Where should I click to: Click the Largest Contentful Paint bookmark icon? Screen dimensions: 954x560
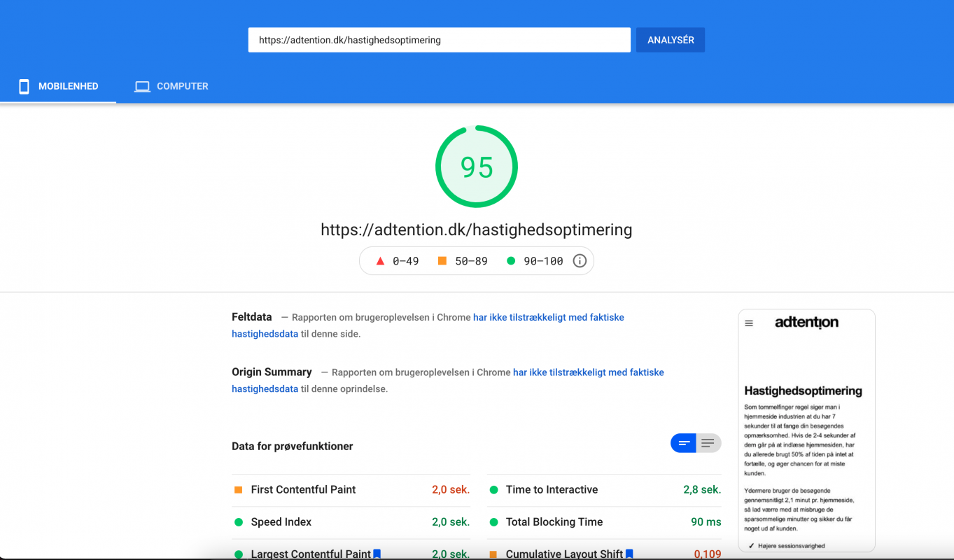[x=377, y=554]
